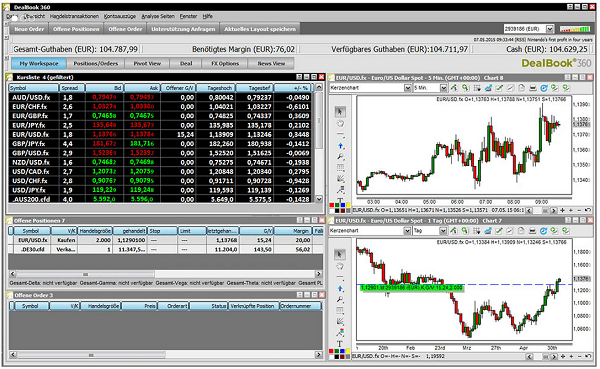Click the Offene Order toolbar button
The image size is (600, 369).
[x=125, y=29]
